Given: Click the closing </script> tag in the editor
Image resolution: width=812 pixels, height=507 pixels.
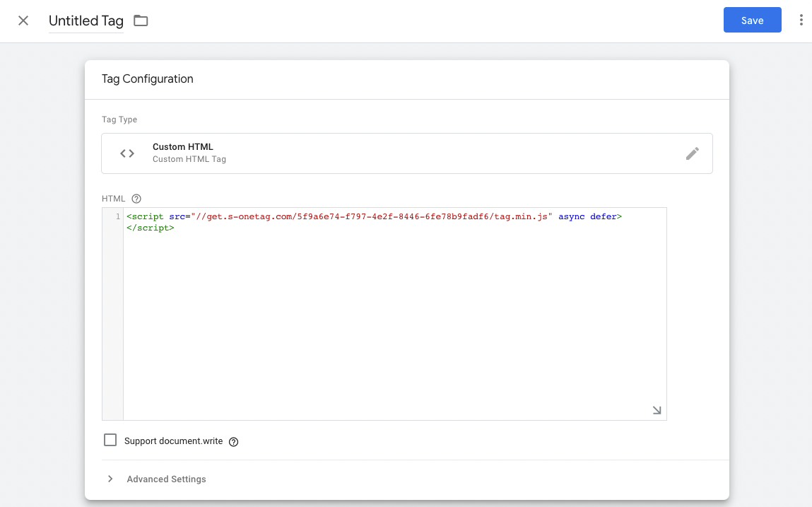Looking at the screenshot, I should pos(150,228).
